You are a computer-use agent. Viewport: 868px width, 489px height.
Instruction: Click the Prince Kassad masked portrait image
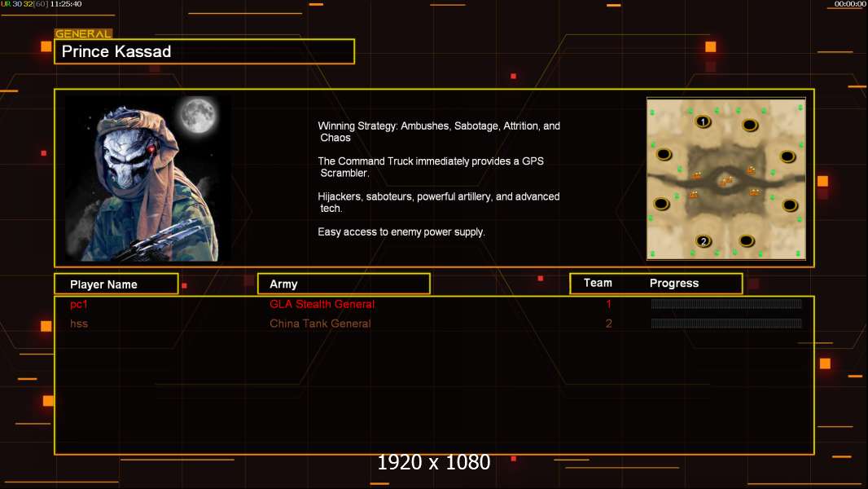click(148, 178)
